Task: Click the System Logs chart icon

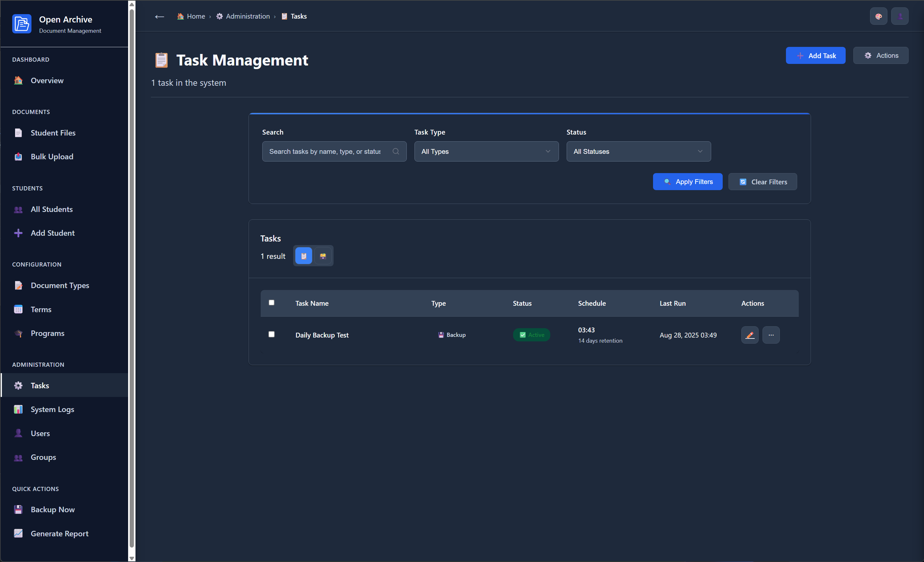Action: click(18, 409)
